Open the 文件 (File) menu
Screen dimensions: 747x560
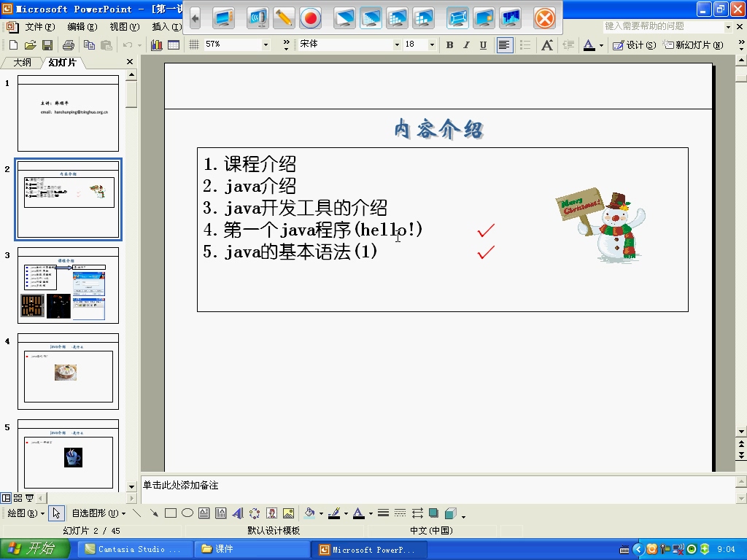40,27
